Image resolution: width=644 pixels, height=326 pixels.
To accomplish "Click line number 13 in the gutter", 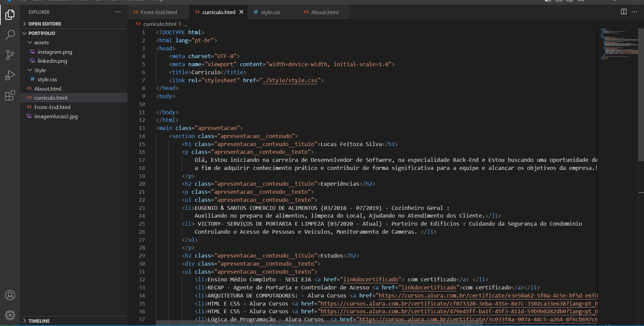I will pos(142,128).
